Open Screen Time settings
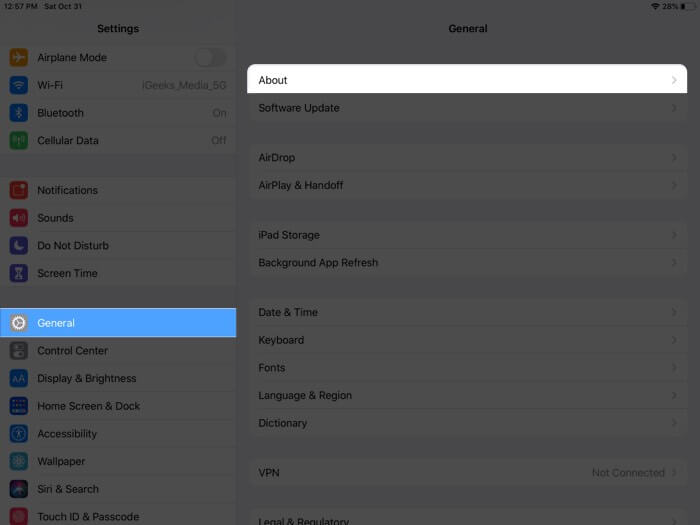 [x=118, y=273]
